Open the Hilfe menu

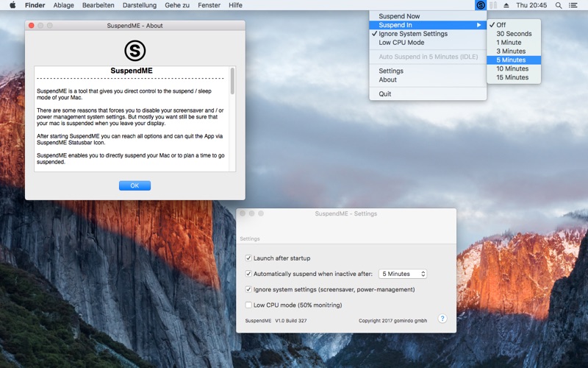(x=235, y=5)
